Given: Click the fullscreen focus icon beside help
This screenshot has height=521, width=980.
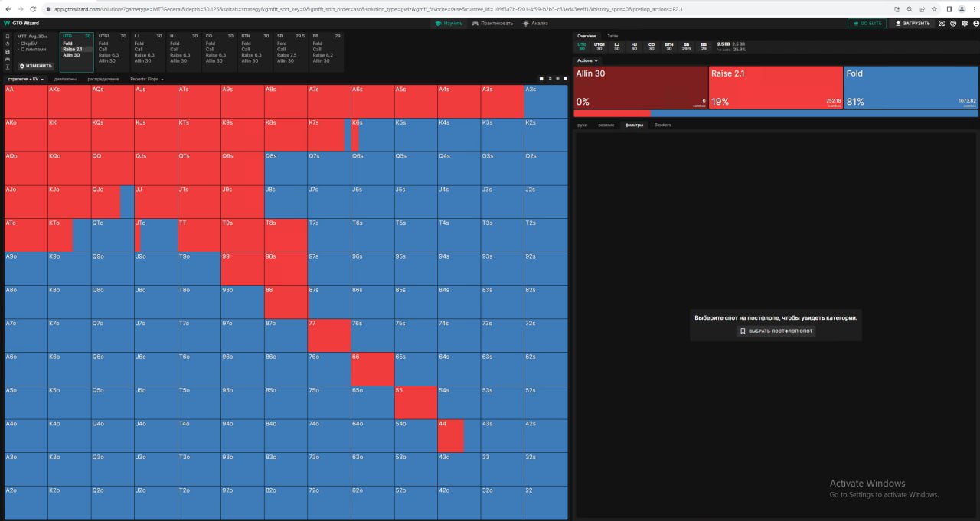Looking at the screenshot, I should [942, 24].
